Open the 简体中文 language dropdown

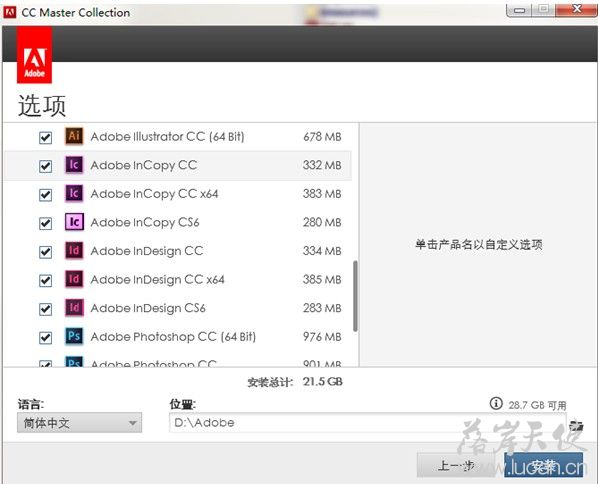tap(79, 423)
